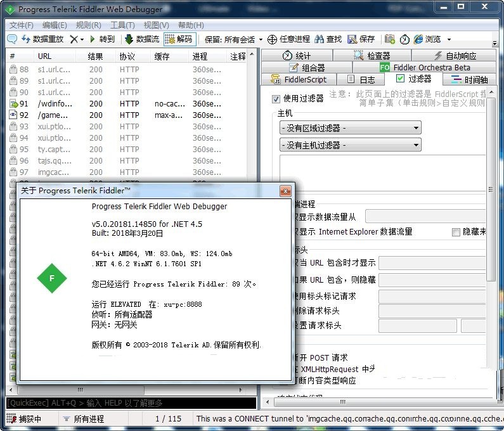Switch to the 统计 statistics tab
504x431 pixels.
[x=297, y=56]
